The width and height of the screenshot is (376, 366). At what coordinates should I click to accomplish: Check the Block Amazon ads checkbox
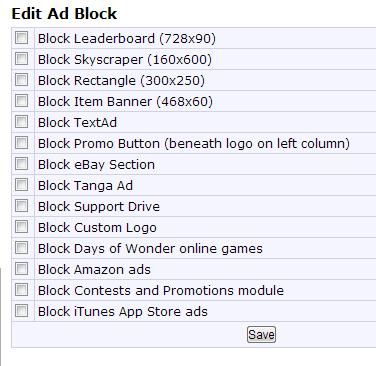[x=21, y=268]
